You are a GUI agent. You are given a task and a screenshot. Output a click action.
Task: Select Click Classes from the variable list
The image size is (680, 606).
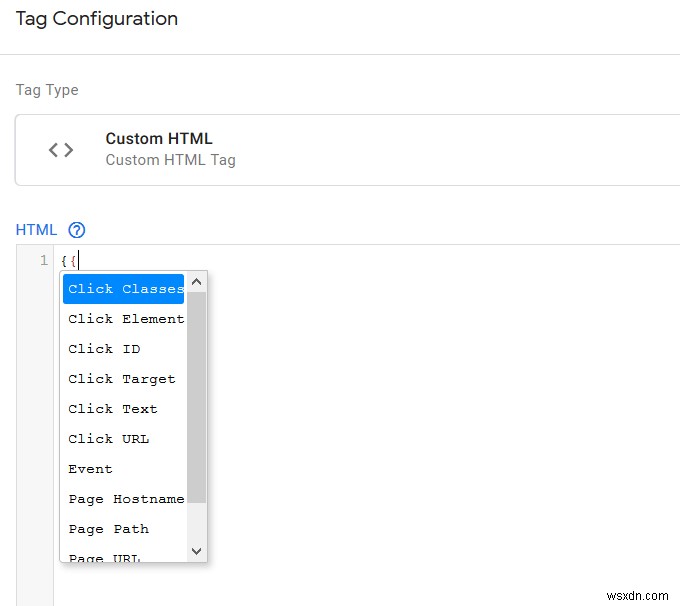point(124,289)
